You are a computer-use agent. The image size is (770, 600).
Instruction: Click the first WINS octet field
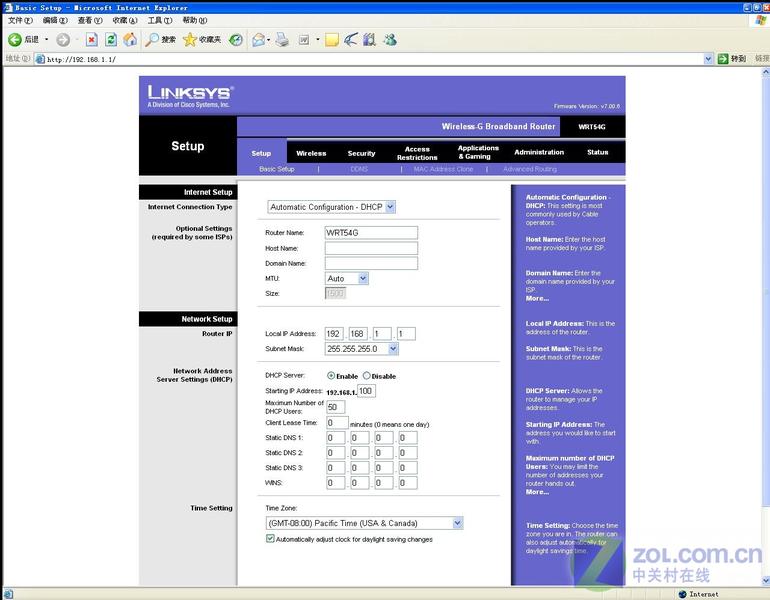click(x=335, y=483)
